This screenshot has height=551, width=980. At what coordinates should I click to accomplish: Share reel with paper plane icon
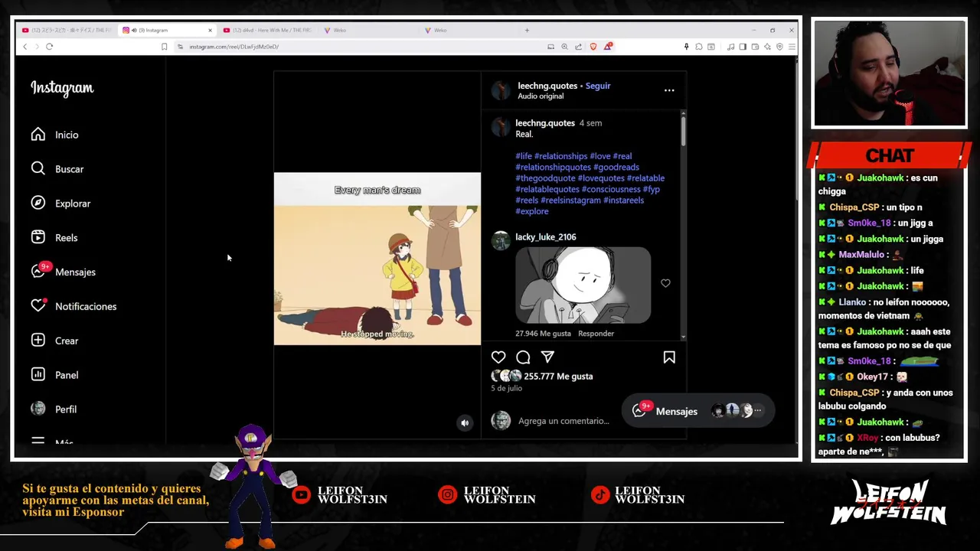pos(547,357)
